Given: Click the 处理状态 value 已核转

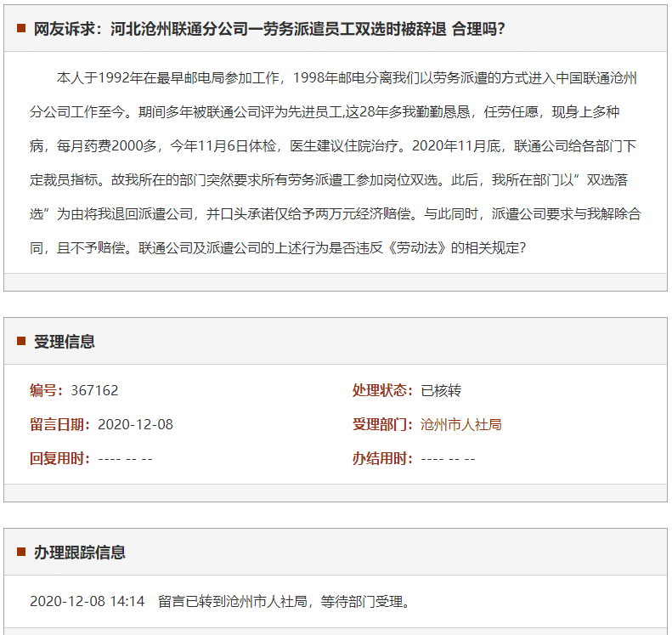Looking at the screenshot, I should point(441,390).
